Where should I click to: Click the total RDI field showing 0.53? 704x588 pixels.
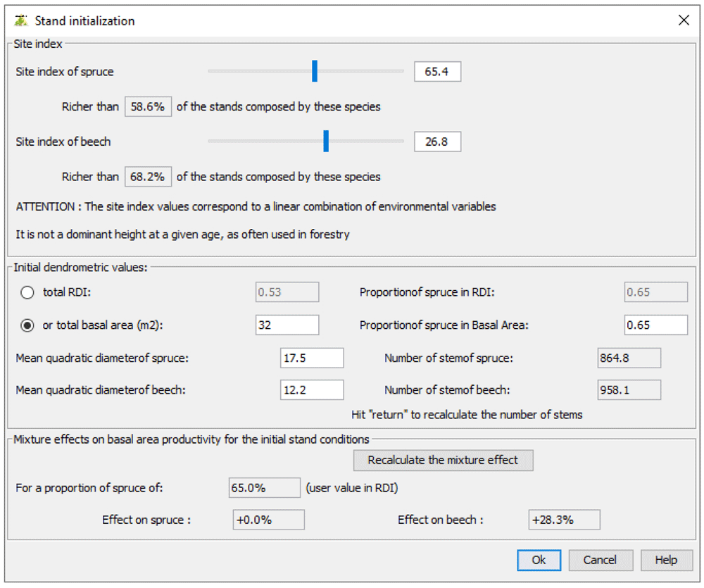click(287, 292)
